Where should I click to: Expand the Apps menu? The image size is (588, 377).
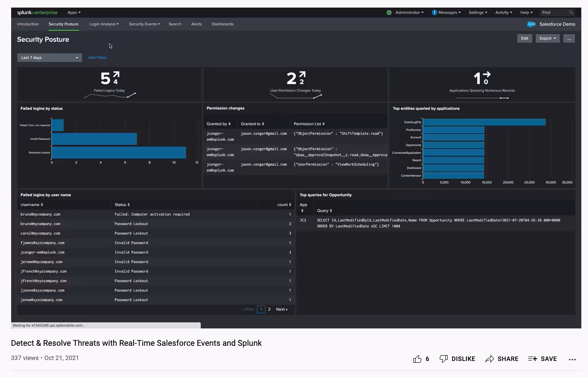coord(74,12)
